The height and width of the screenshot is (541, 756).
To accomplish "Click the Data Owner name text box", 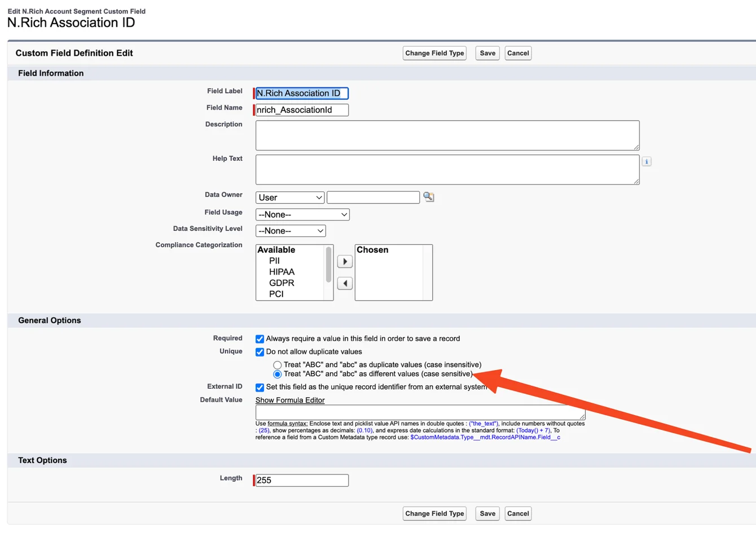I will pyautogui.click(x=373, y=197).
